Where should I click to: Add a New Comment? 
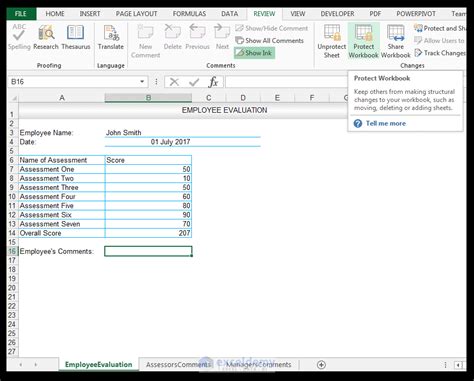click(145, 41)
